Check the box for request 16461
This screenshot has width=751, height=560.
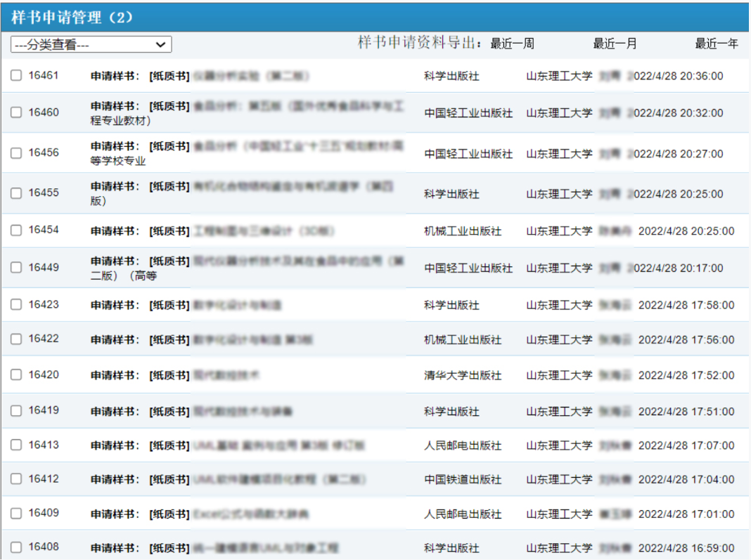tap(16, 76)
